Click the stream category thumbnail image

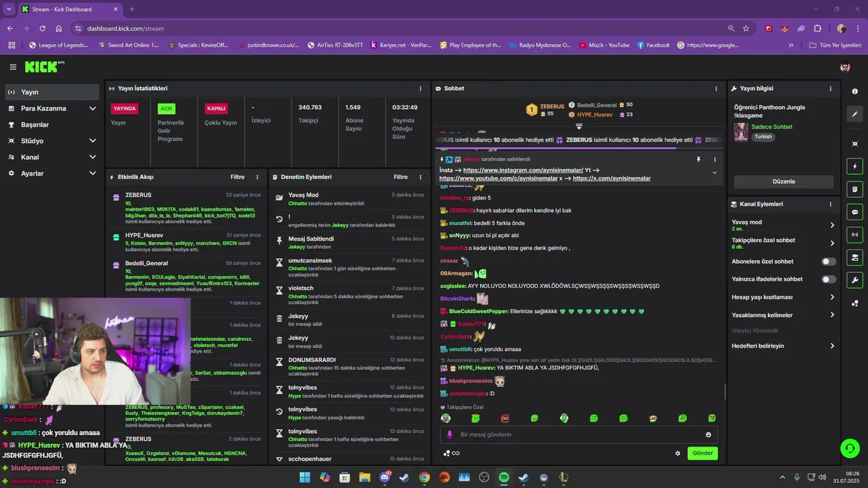click(x=741, y=131)
